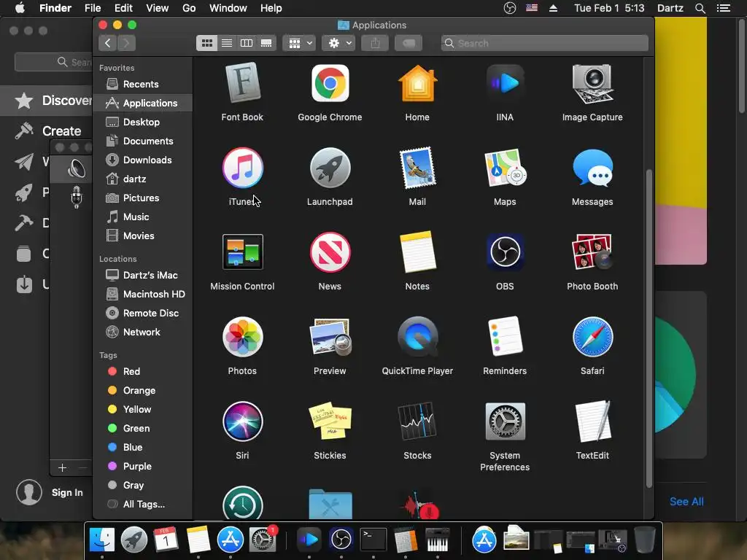The width and height of the screenshot is (747, 560).
Task: Select the Purple tag
Action: click(143, 467)
